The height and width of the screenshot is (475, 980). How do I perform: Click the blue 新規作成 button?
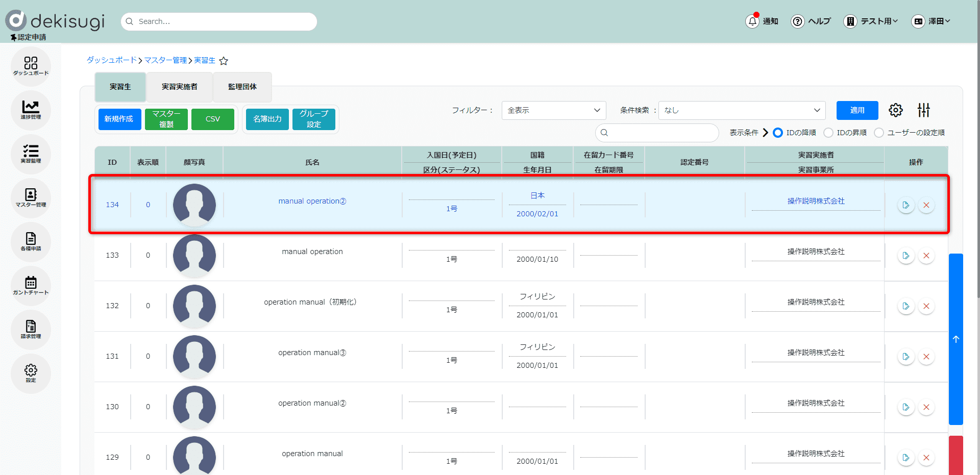[x=119, y=119]
